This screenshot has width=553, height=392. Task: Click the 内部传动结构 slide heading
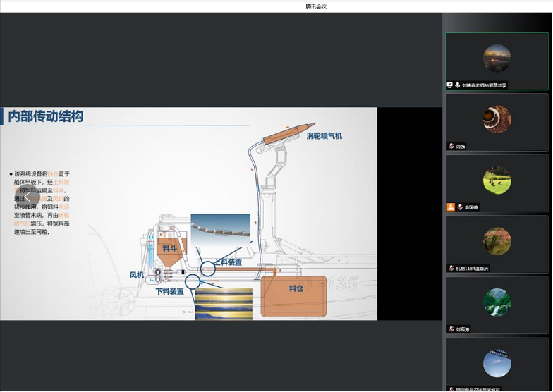click(x=46, y=116)
